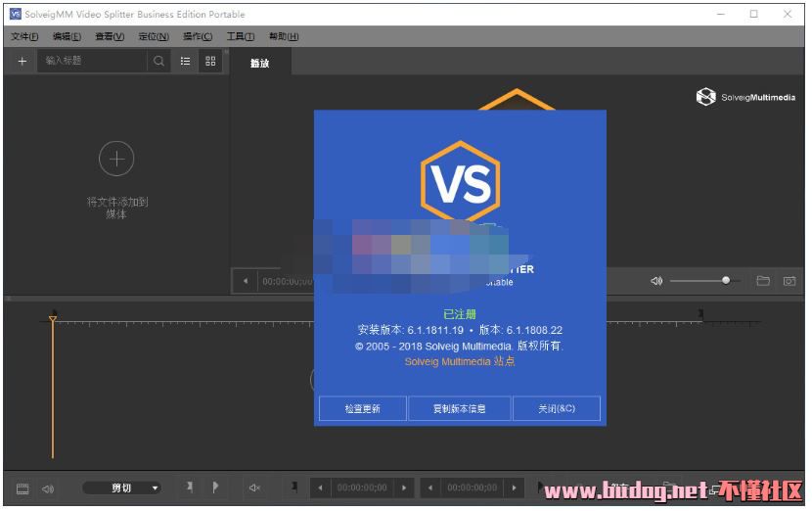Image resolution: width=812 pixels, height=511 pixels.
Task: Click the volume slider handle
Action: click(x=725, y=281)
